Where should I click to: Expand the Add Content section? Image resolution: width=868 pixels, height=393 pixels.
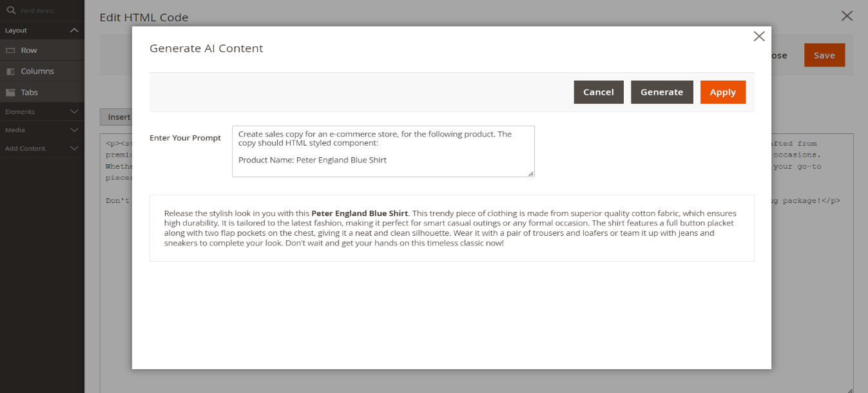74,148
